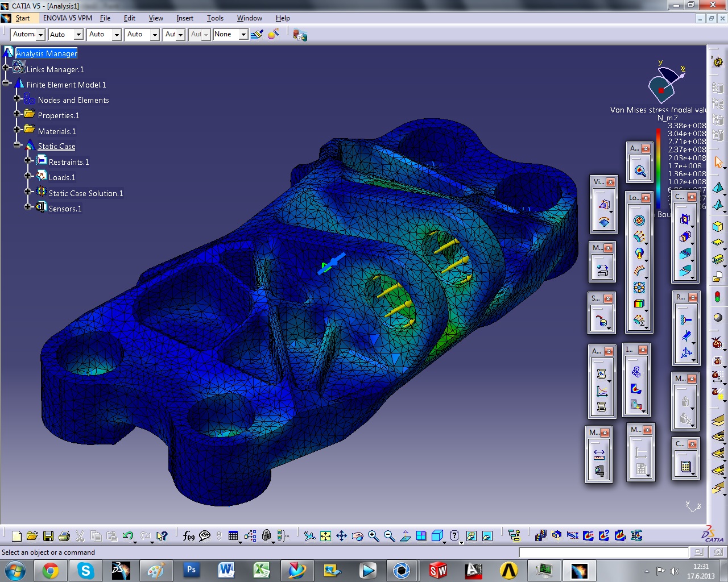
Task: Click the volume speaker icon in system tray
Action: pyautogui.click(x=674, y=571)
